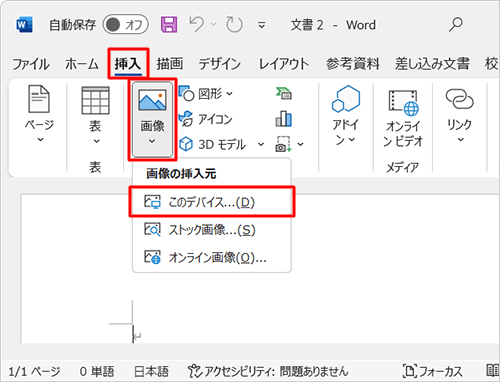Switch to フォーカス mode
The width and height of the screenshot is (500, 382).
click(x=433, y=371)
